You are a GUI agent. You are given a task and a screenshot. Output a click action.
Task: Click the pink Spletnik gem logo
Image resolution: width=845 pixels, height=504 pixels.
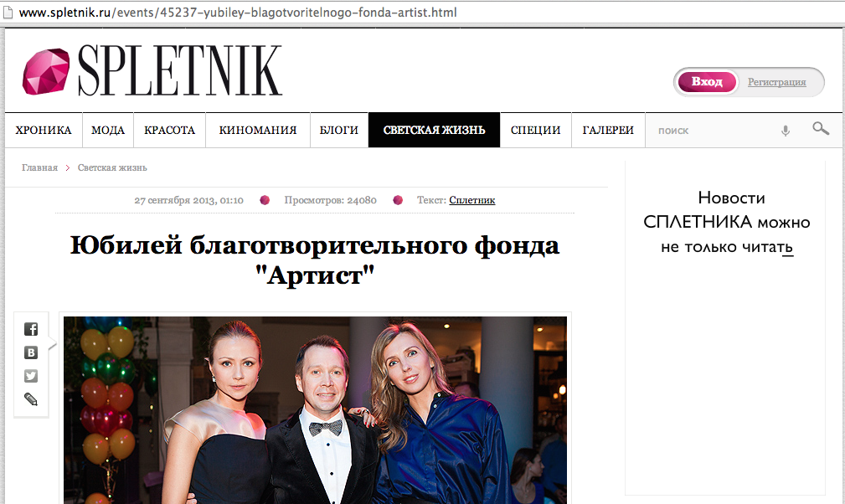click(x=46, y=72)
